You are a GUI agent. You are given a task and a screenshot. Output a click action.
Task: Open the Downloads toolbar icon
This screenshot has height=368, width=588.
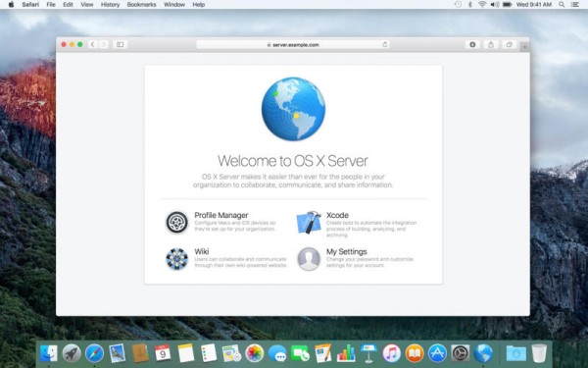point(472,44)
